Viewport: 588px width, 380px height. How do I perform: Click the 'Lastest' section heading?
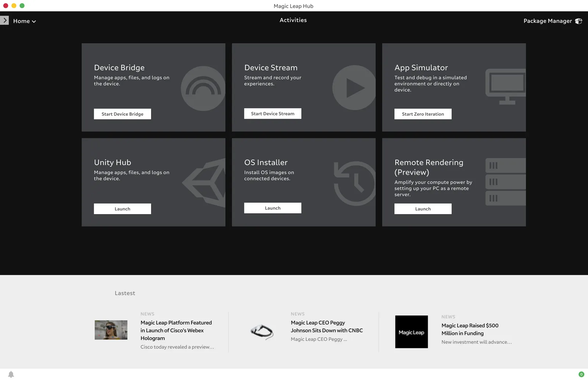tap(125, 293)
